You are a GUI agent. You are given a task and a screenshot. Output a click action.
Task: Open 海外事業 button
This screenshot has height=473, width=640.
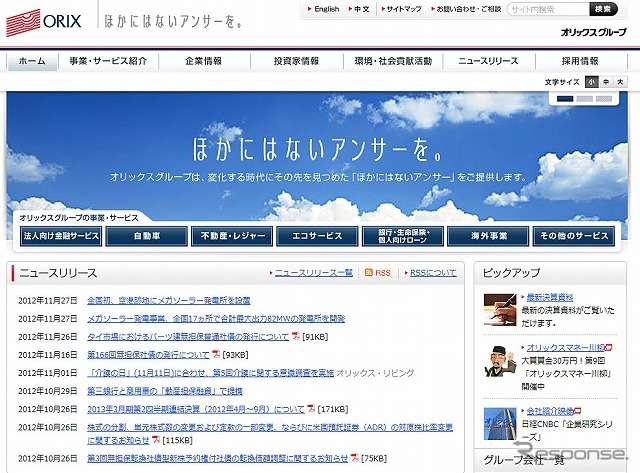488,236
